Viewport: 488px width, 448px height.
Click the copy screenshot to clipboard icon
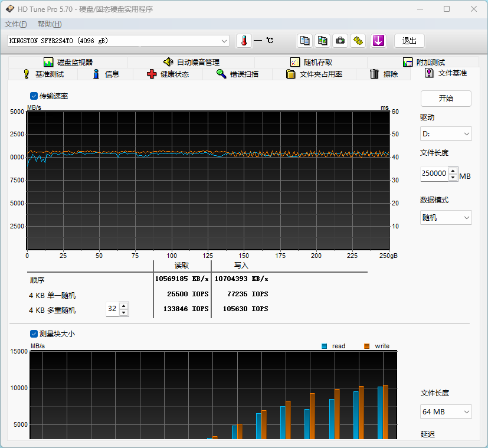(x=322, y=41)
